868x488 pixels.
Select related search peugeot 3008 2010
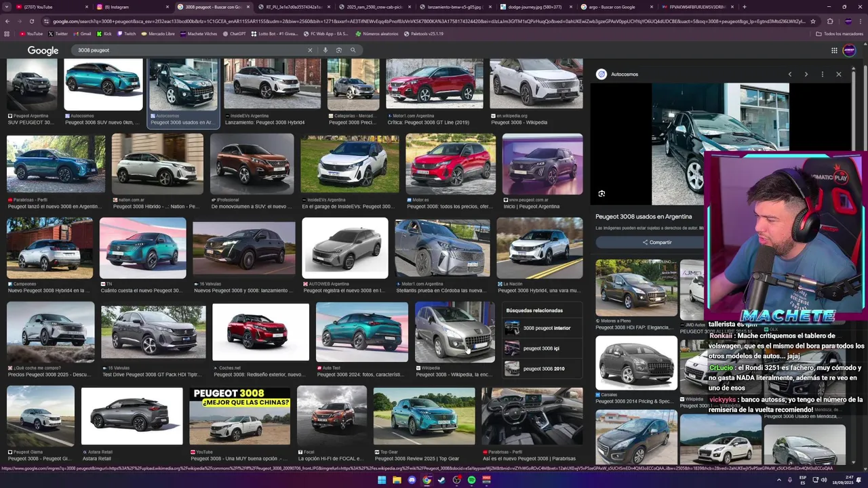click(542, 369)
